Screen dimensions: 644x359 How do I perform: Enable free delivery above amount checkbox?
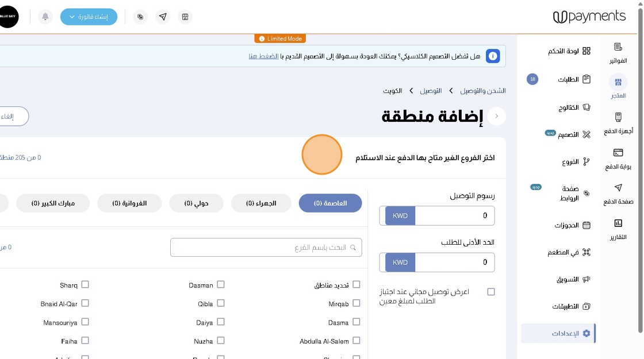tap(491, 292)
